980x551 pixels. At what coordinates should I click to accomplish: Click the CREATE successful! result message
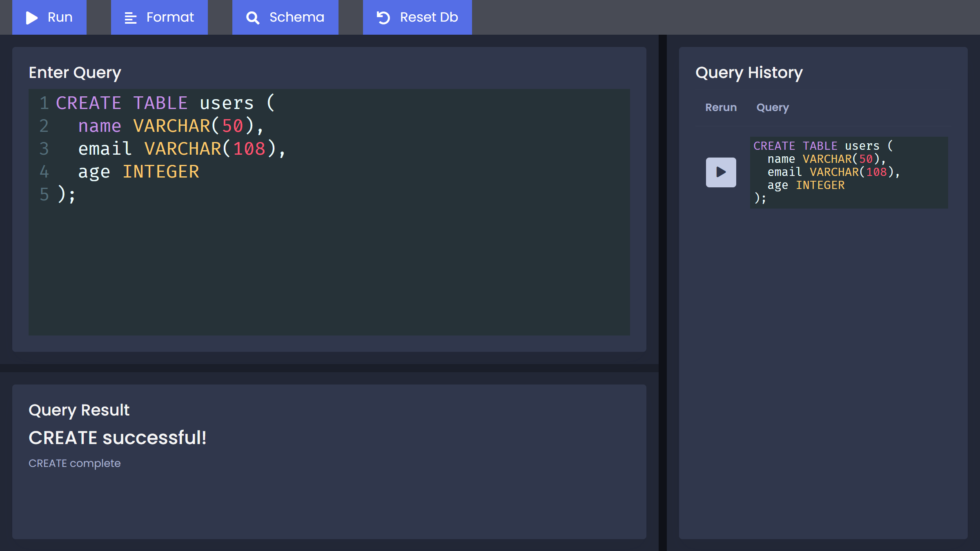click(118, 438)
